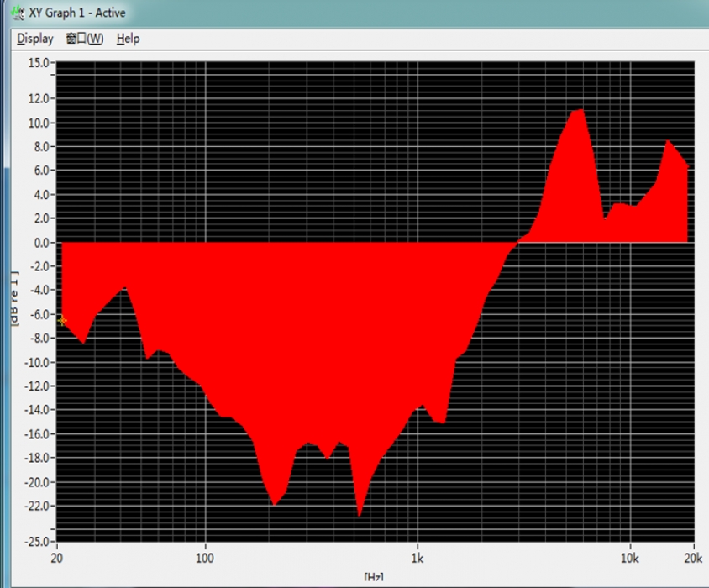The height and width of the screenshot is (588, 709).
Task: Click the 15.0 maximum label on Y axis
Action: tap(39, 63)
